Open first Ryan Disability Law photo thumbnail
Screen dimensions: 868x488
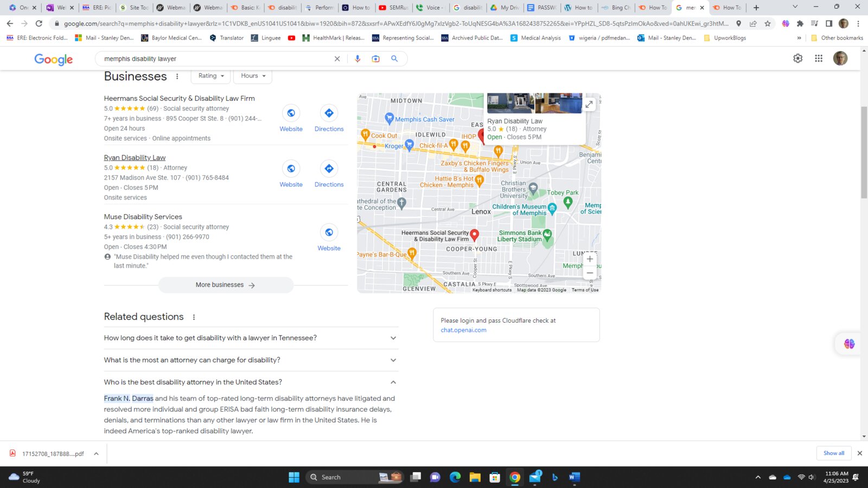(x=510, y=103)
